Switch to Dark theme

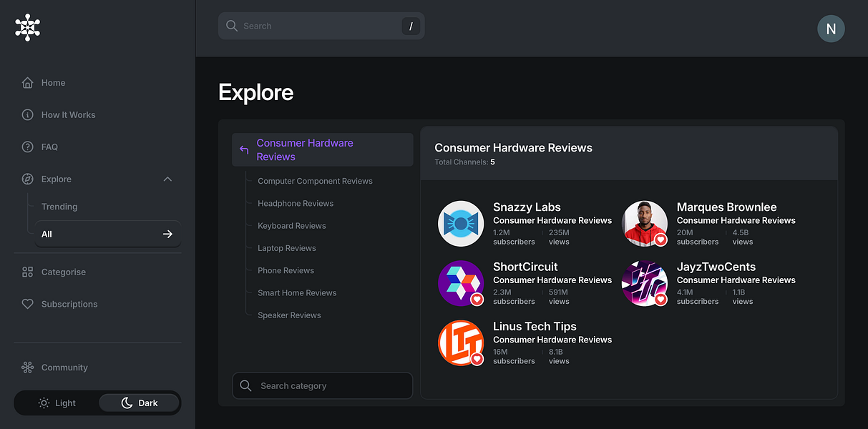click(139, 403)
